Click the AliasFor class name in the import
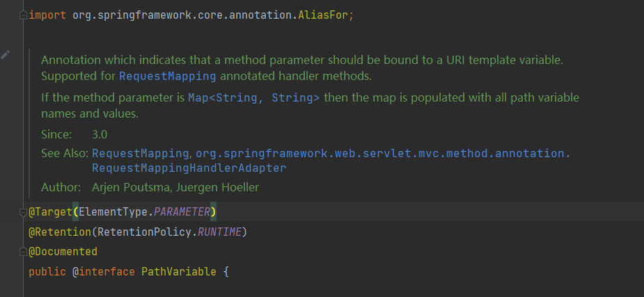The height and width of the screenshot is (297, 644). pyautogui.click(x=323, y=15)
